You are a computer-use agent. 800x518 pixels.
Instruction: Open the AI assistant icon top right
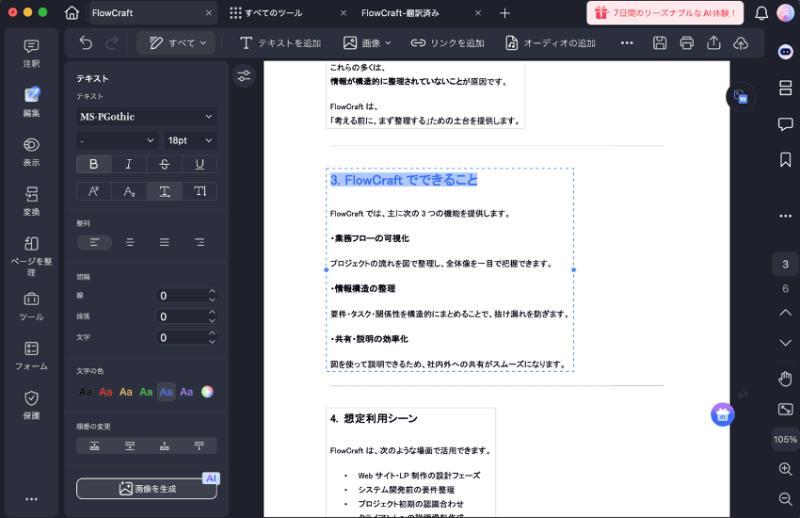785,52
